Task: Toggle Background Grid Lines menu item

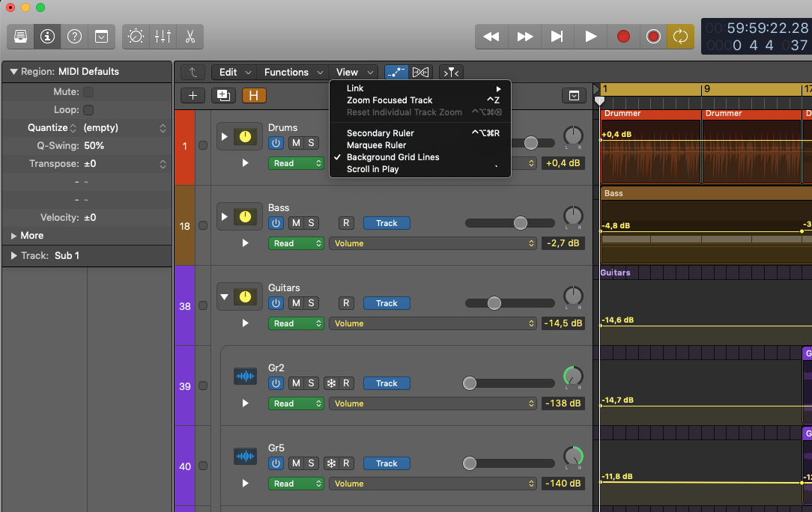Action: [x=420, y=157]
